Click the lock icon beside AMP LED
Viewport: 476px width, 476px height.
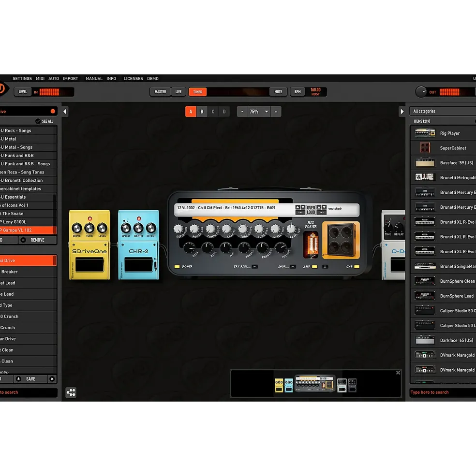(325, 267)
